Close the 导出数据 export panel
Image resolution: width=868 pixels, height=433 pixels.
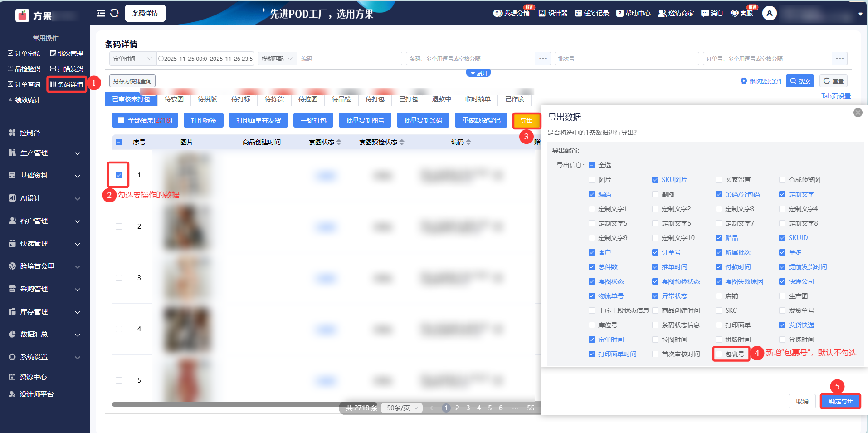(x=858, y=113)
